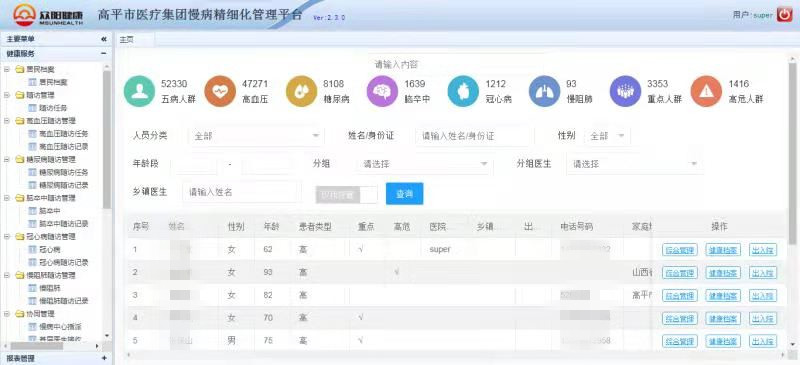The width and height of the screenshot is (800, 365).
Task: Click the page icon beside 随访任务
Action: pos(33,108)
